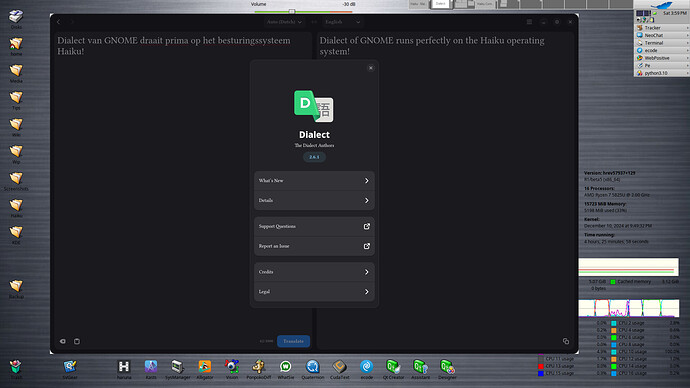
Task: Launch Quaternion from the dock
Action: point(313,369)
